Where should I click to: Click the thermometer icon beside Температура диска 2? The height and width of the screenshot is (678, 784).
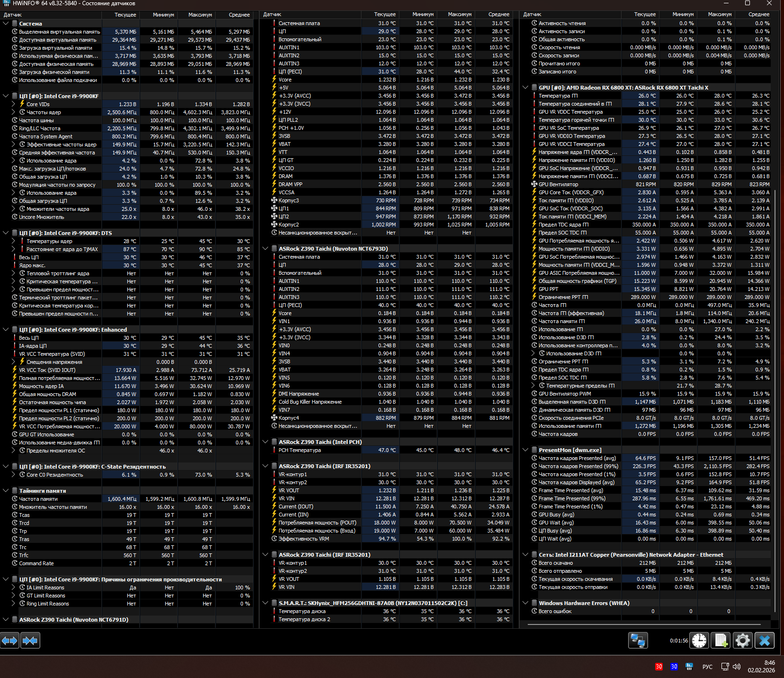(x=274, y=619)
